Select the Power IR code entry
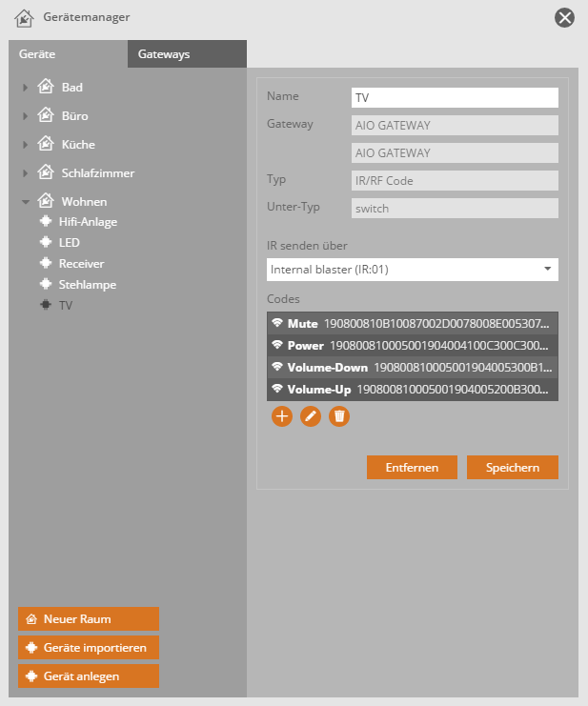Screen dimensions: 588x706 coord(412,346)
